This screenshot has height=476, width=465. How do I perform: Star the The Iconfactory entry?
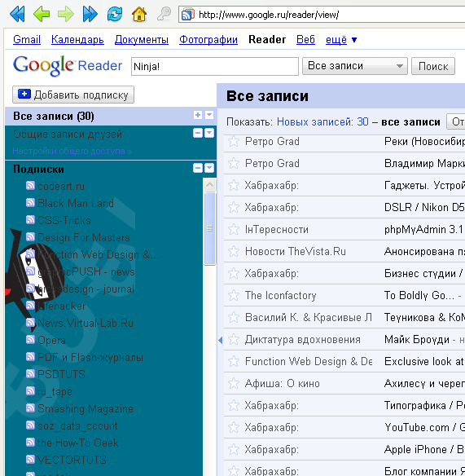pos(234,295)
